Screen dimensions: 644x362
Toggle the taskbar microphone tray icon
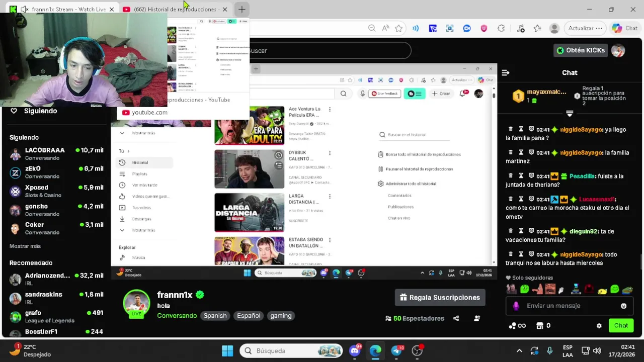tap(549, 350)
